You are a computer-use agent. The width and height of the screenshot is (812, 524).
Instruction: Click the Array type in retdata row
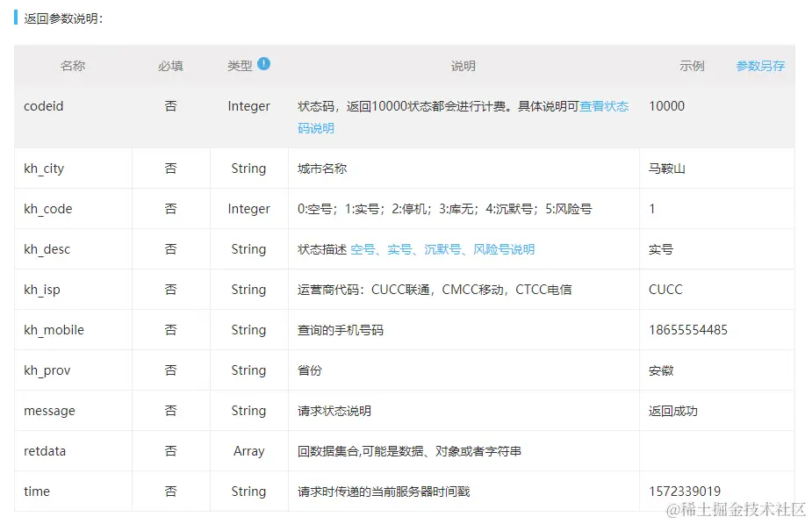tap(248, 451)
